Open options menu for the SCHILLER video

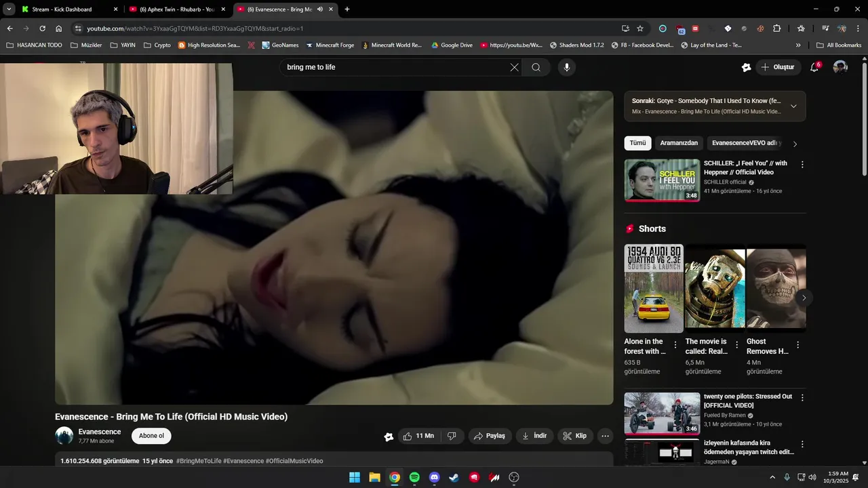(802, 165)
